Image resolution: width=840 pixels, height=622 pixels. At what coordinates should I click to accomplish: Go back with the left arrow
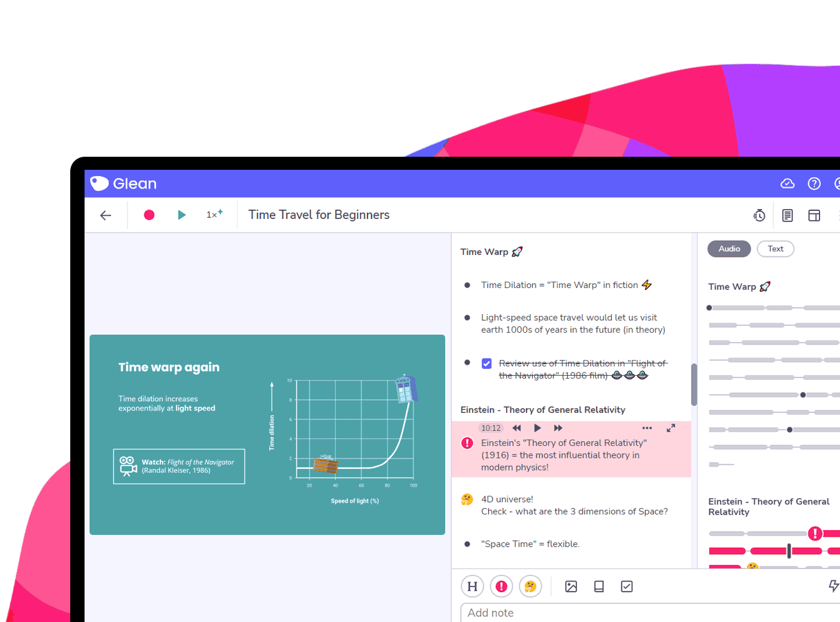[106, 215]
